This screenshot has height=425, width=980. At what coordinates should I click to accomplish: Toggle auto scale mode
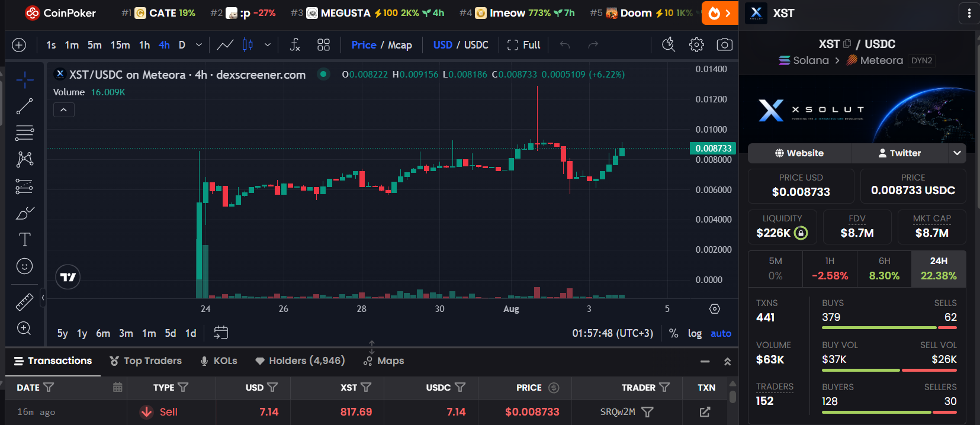click(721, 333)
